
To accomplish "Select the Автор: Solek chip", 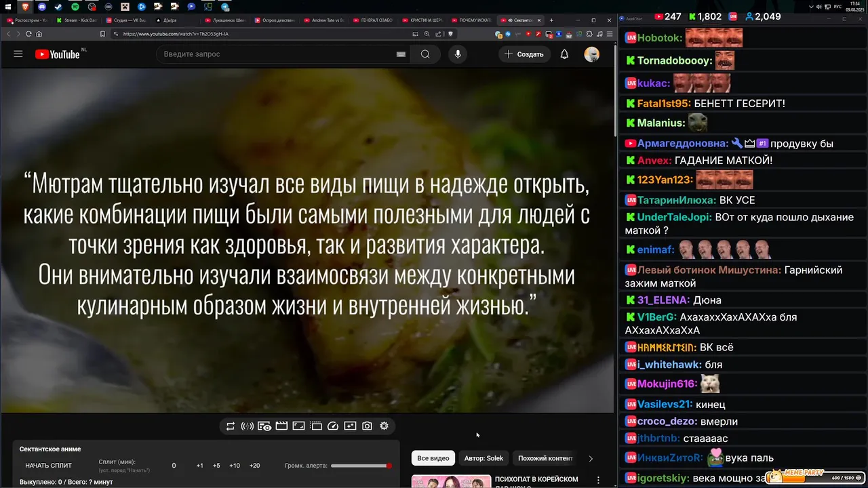I will click(484, 458).
